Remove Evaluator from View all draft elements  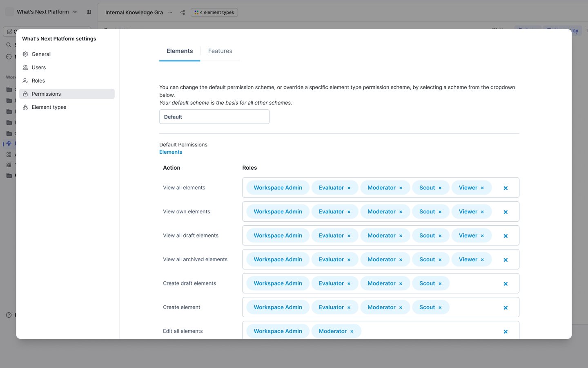tap(349, 236)
